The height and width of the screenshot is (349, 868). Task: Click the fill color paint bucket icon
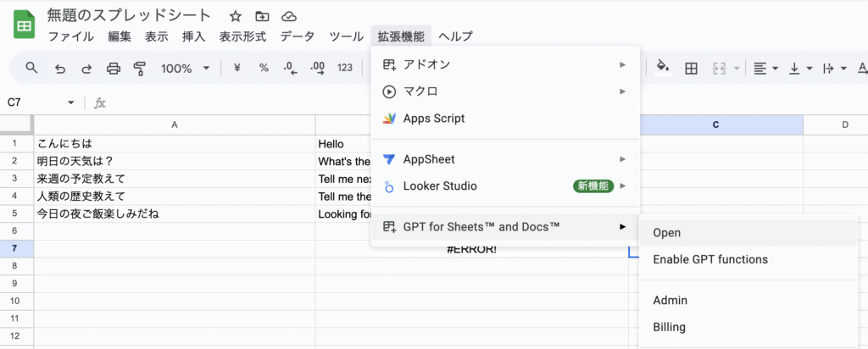click(x=663, y=68)
